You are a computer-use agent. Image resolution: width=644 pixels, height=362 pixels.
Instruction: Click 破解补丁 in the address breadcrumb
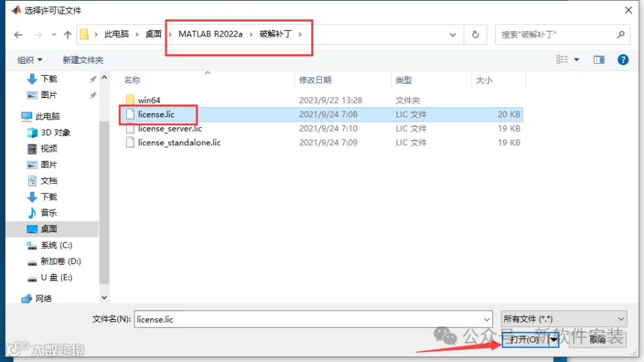275,34
